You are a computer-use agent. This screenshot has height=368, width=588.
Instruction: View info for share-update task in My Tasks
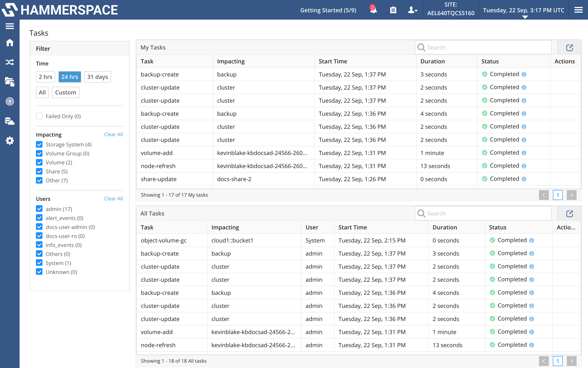pyautogui.click(x=524, y=179)
